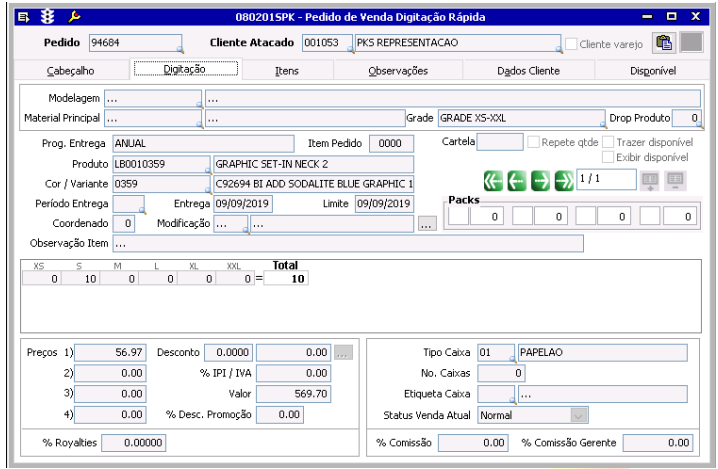This screenshot has width=718, height=469.
Task: Open the Status Venda Atual dropdown
Action: point(578,414)
